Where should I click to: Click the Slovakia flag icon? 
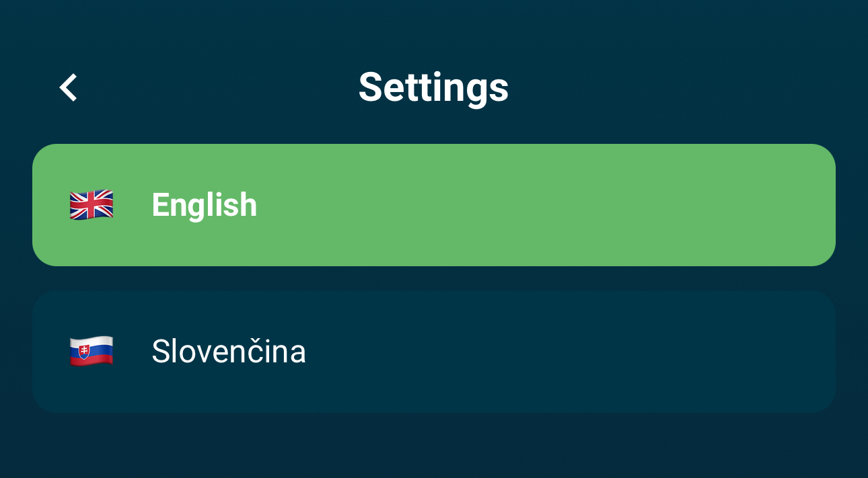pos(92,351)
